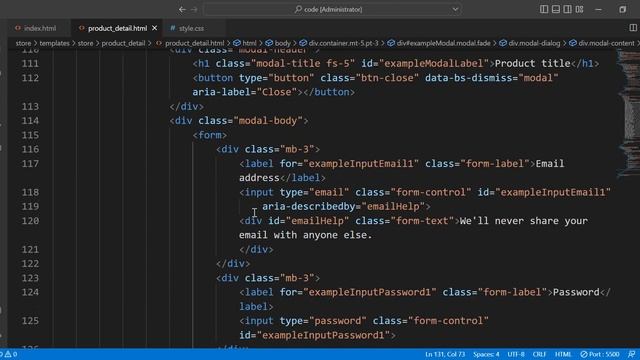Expand the command center dropdown chevron
The image size is (640, 360).
(x=455, y=9)
